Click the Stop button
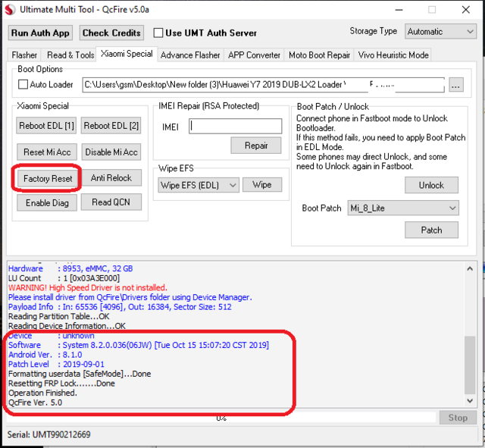The width and height of the screenshot is (485, 448). (x=458, y=418)
